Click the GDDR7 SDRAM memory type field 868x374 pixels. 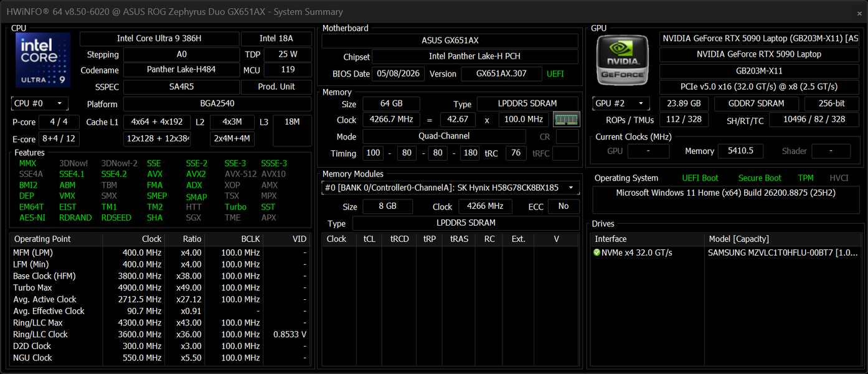[x=757, y=103]
